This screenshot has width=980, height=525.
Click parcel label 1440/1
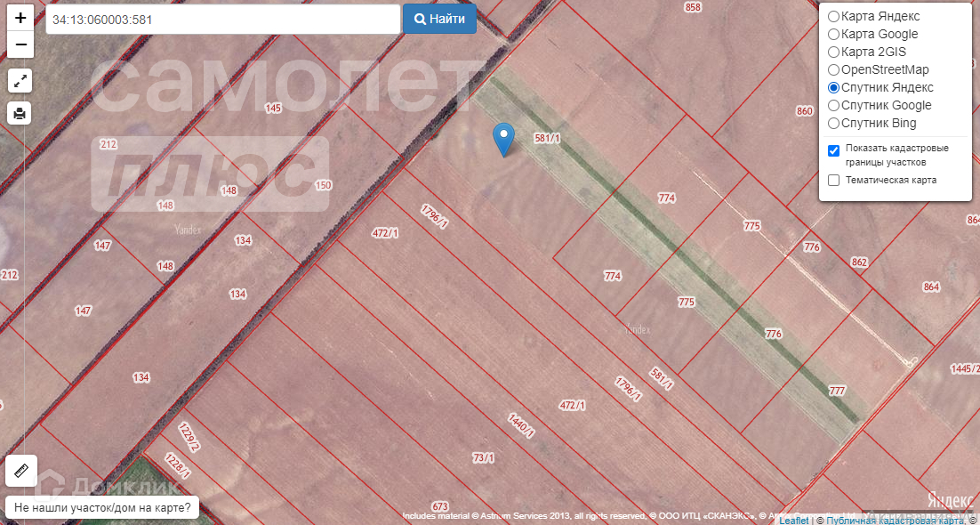coord(521,425)
